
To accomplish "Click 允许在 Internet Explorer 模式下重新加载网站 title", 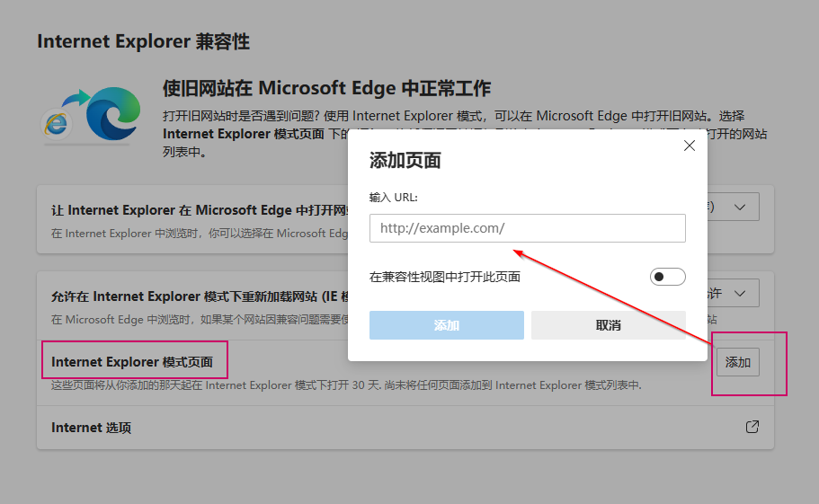I will point(200,296).
